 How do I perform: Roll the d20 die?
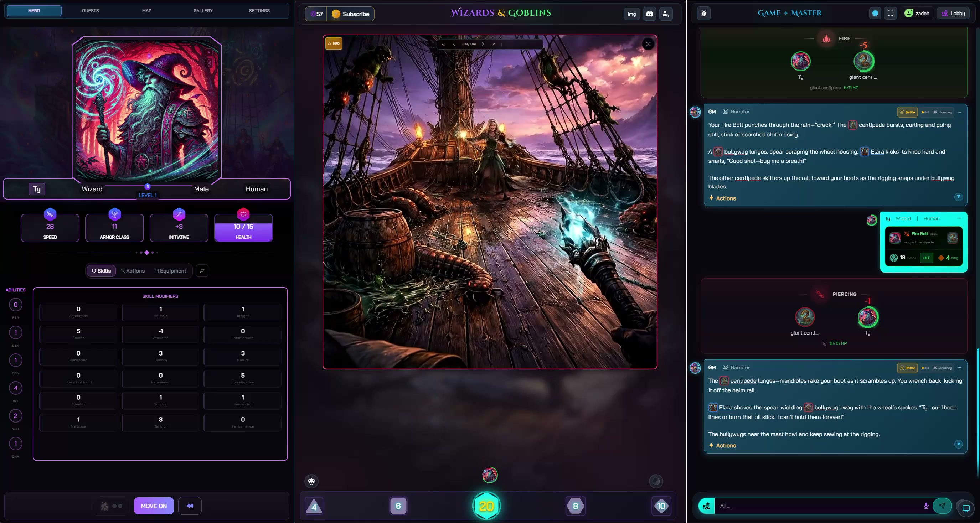coord(486,506)
